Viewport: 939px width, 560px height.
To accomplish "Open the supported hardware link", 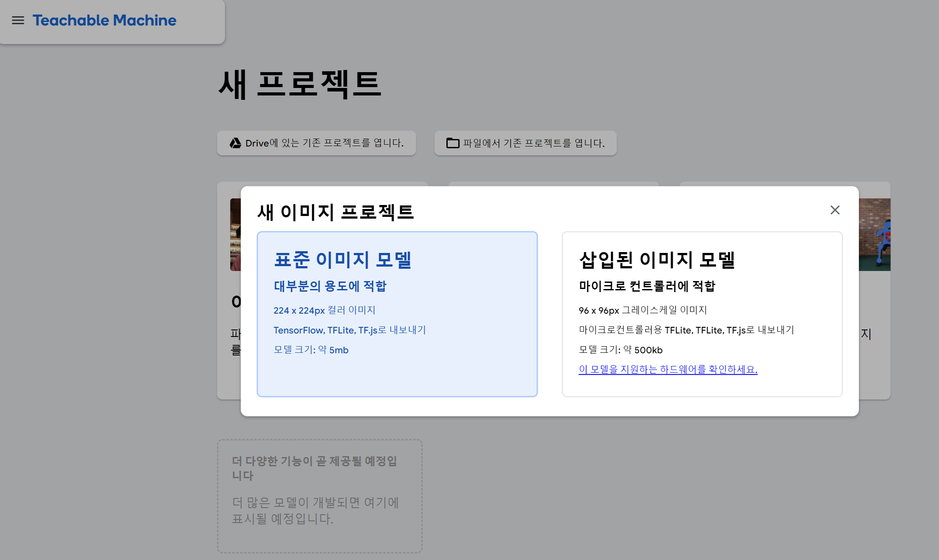I will pyautogui.click(x=668, y=369).
